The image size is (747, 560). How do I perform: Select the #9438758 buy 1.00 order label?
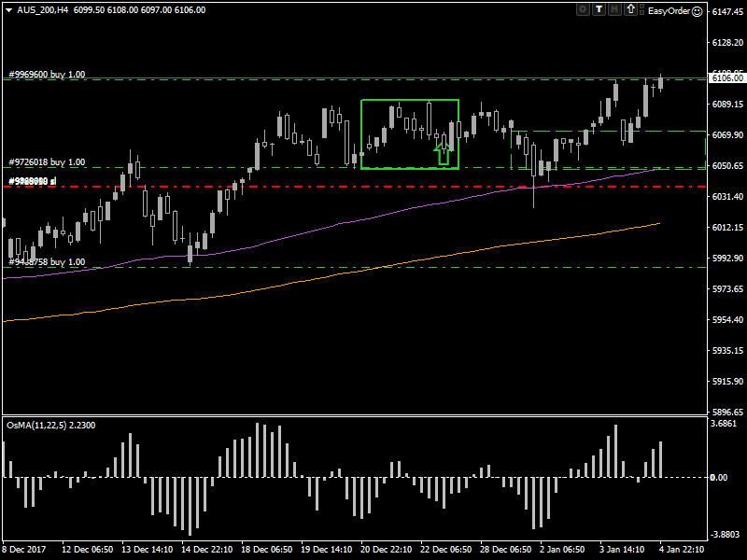pyautogui.click(x=47, y=262)
